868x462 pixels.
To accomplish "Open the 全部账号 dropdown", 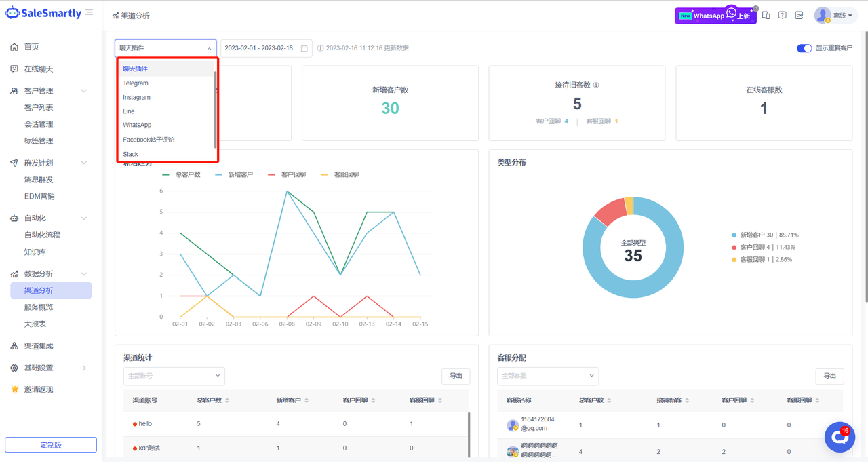I will [x=174, y=376].
